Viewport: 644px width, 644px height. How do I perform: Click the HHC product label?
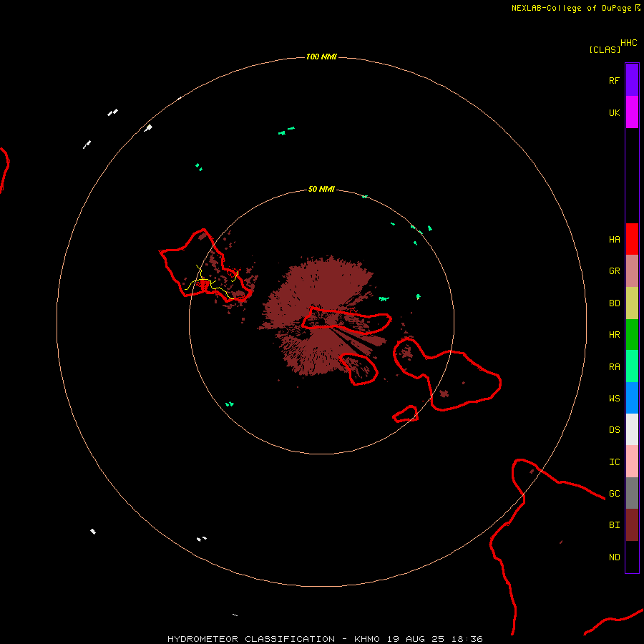628,43
